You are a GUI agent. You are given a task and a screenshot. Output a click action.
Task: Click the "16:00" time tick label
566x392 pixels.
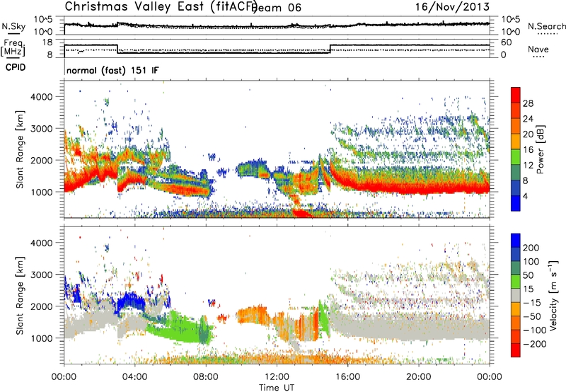[347, 377]
